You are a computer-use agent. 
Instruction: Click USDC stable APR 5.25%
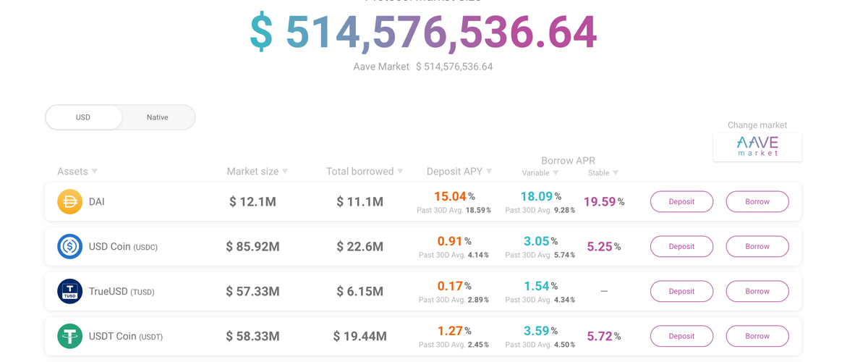[x=604, y=247]
